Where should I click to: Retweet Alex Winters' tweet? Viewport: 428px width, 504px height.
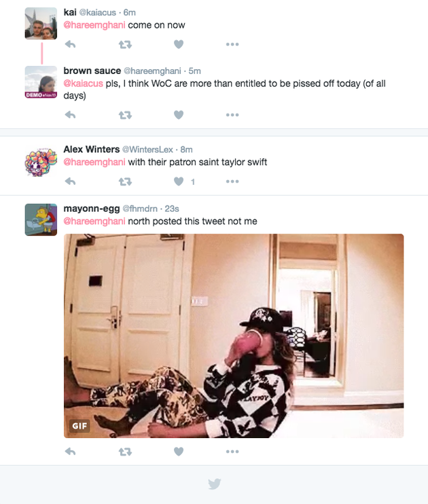click(x=125, y=181)
